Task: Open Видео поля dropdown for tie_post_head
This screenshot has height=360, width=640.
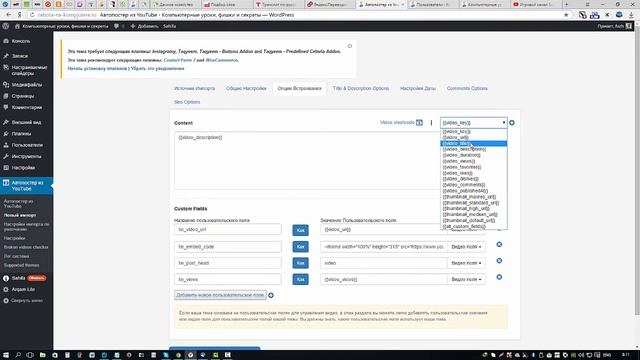Action: pos(466,263)
